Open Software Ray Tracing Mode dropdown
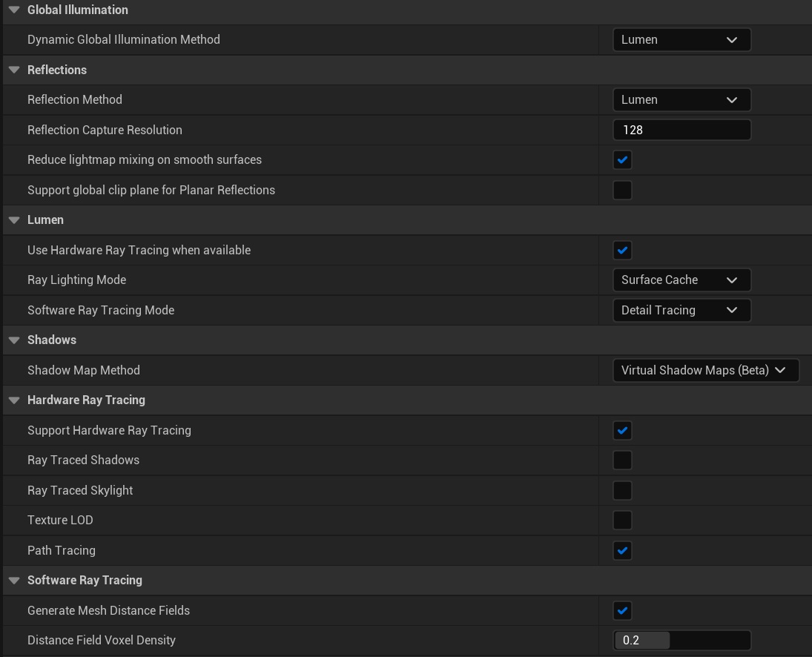Screen dimensions: 812x657 point(681,310)
